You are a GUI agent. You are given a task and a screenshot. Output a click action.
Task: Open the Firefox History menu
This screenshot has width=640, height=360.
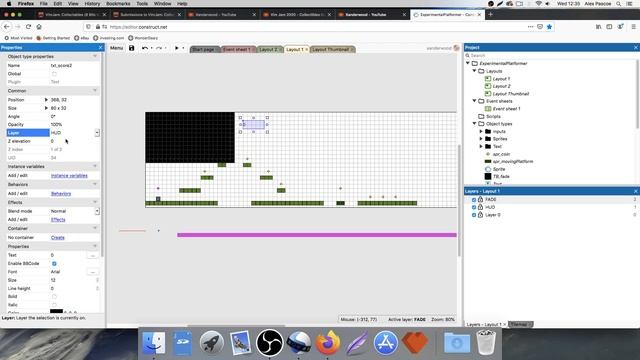coord(92,3)
